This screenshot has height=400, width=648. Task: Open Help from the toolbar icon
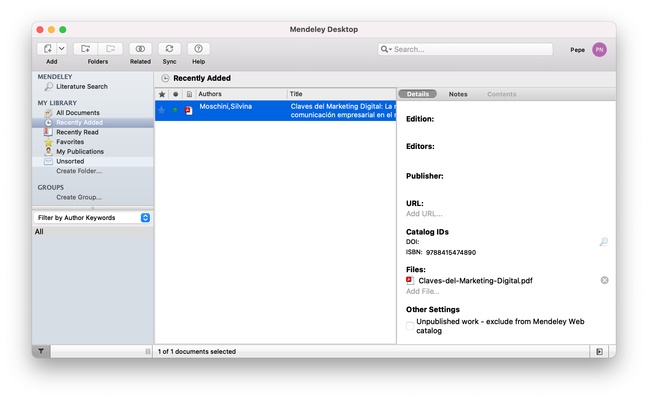point(198,49)
